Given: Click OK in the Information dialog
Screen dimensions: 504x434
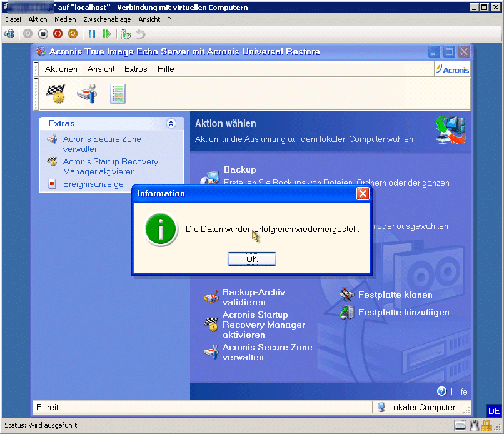Looking at the screenshot, I should click(x=251, y=259).
